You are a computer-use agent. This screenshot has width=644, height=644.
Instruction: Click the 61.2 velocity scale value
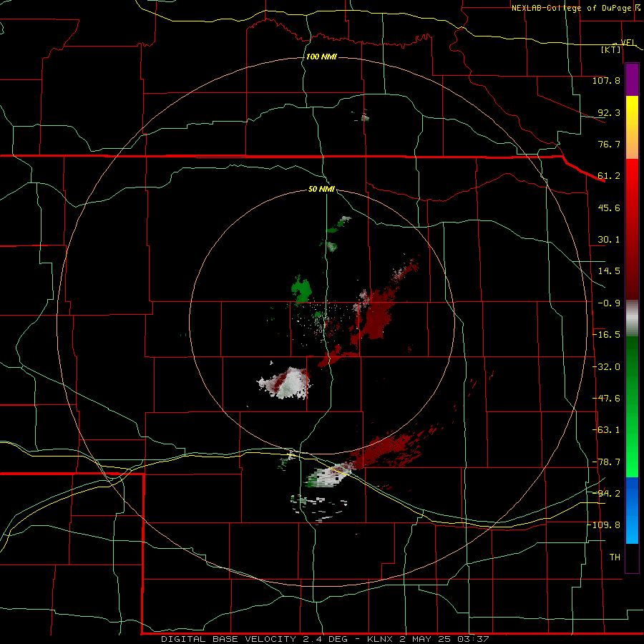click(x=609, y=176)
